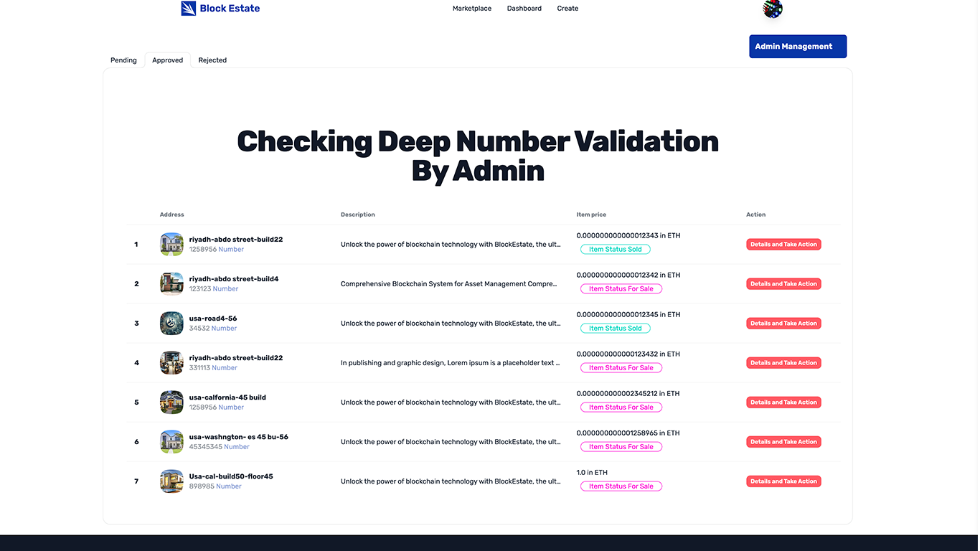Image resolution: width=980 pixels, height=551 pixels.
Task: Click the Item Status Sold badge on row 1
Action: tap(615, 249)
